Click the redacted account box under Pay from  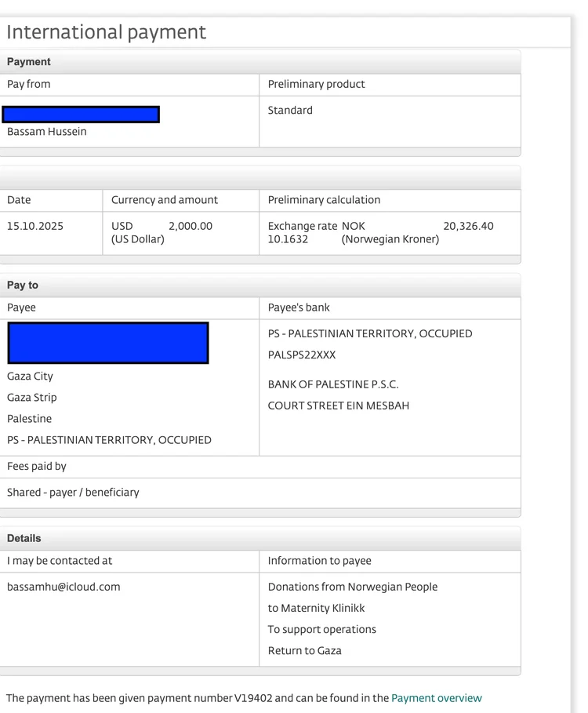pos(81,115)
